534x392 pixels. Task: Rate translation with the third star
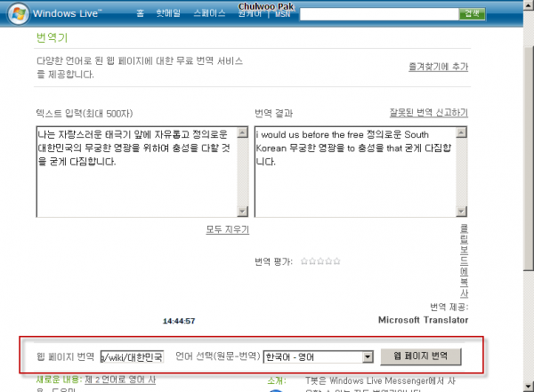point(320,261)
